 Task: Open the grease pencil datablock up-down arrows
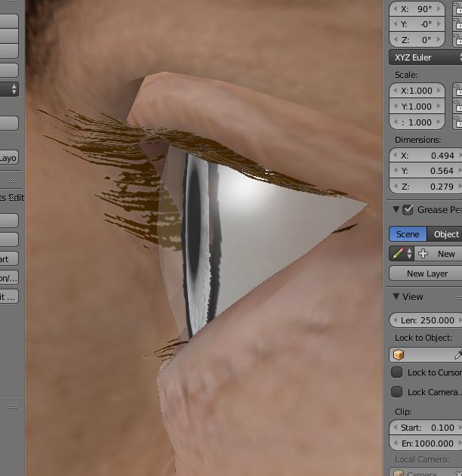point(409,253)
